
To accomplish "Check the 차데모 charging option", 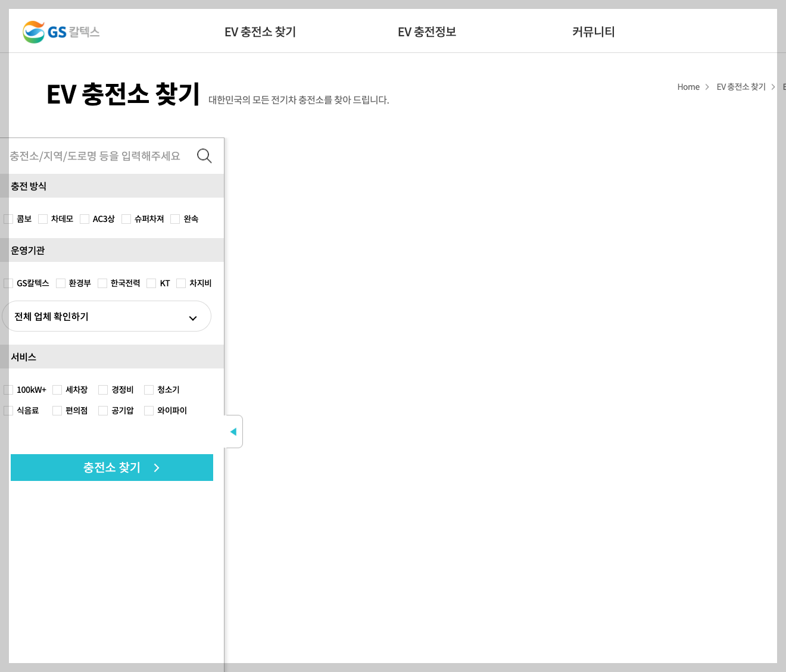I will pos(42,218).
